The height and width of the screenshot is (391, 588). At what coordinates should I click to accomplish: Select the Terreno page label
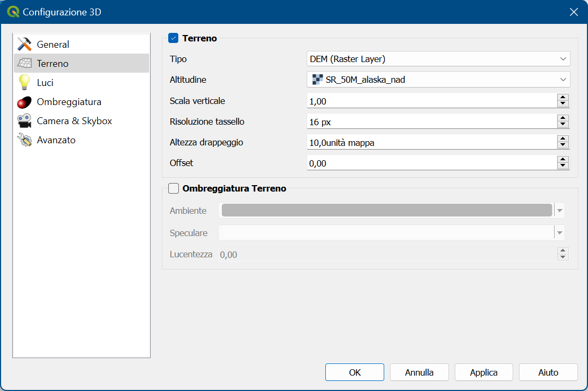[x=53, y=64]
